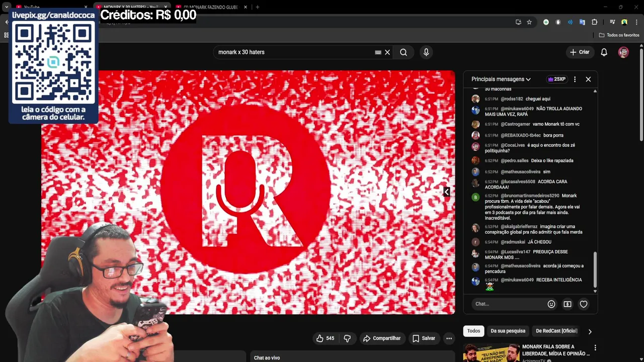The image size is (644, 362).
Task: Open more video actions ellipsis
Action: click(449, 338)
